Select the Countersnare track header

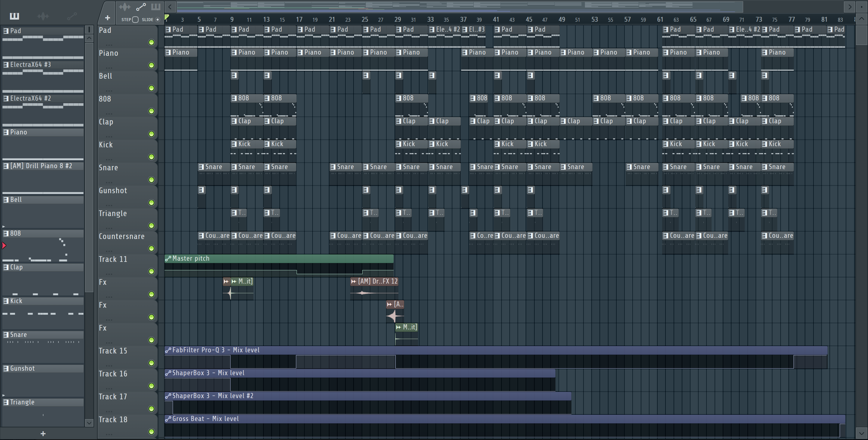(128, 242)
